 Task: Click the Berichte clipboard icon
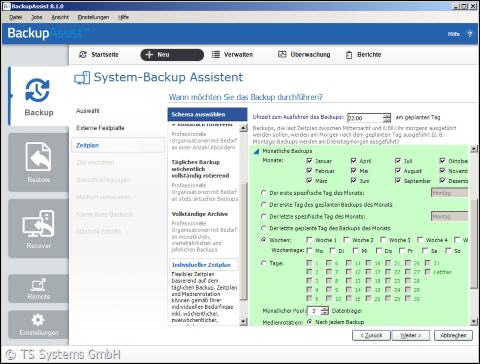349,55
